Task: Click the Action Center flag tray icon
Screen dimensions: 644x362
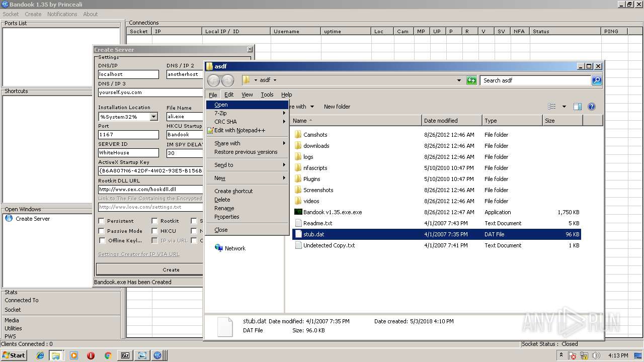Action: 572,355
